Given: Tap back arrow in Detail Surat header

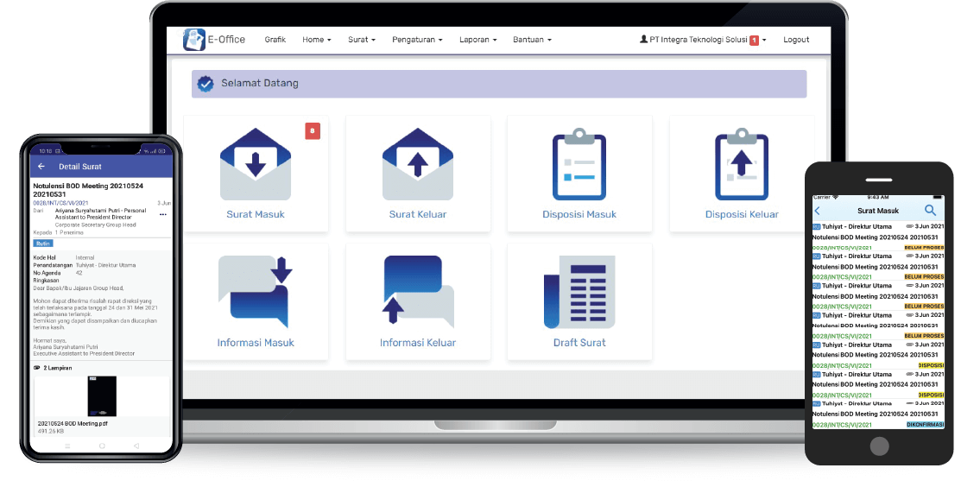Looking at the screenshot, I should (41, 166).
